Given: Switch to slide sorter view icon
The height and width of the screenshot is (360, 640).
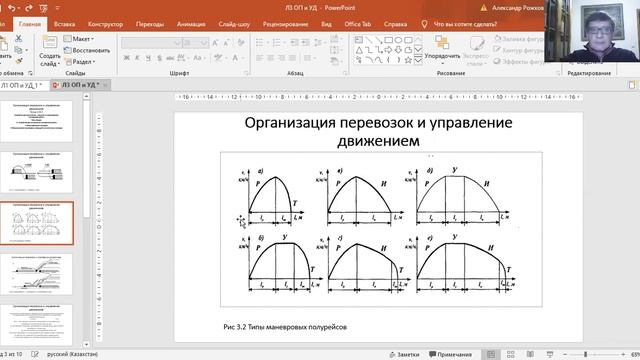Looking at the screenshot, I should tap(510, 354).
